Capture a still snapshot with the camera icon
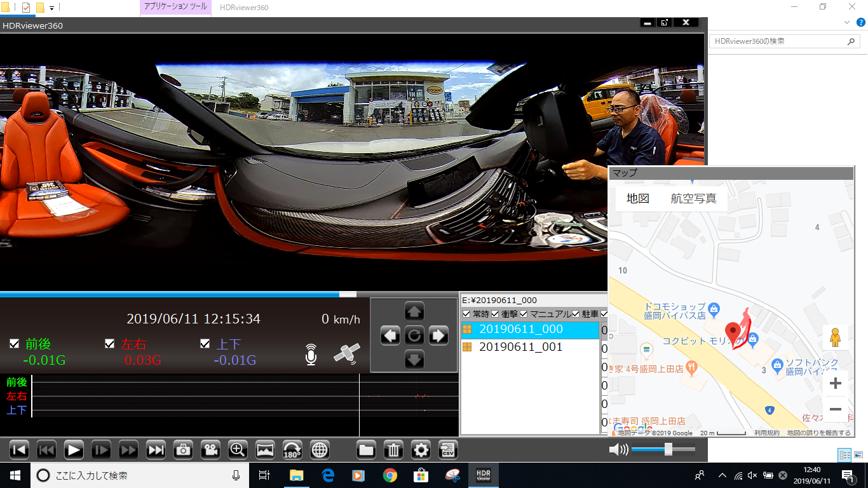 tap(183, 450)
